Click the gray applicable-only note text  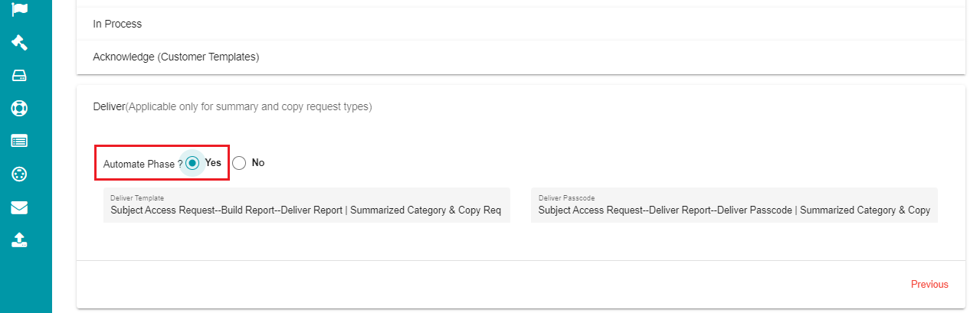(248, 106)
